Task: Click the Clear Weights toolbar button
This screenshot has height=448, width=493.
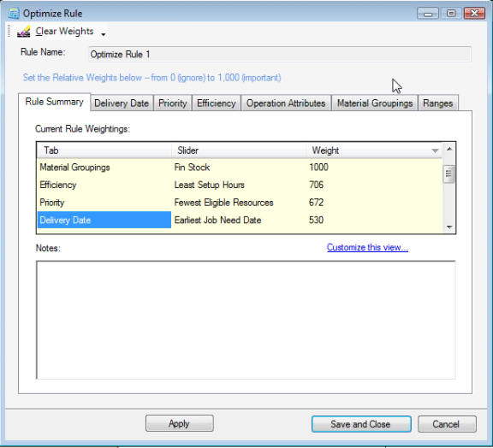Action: [x=56, y=32]
